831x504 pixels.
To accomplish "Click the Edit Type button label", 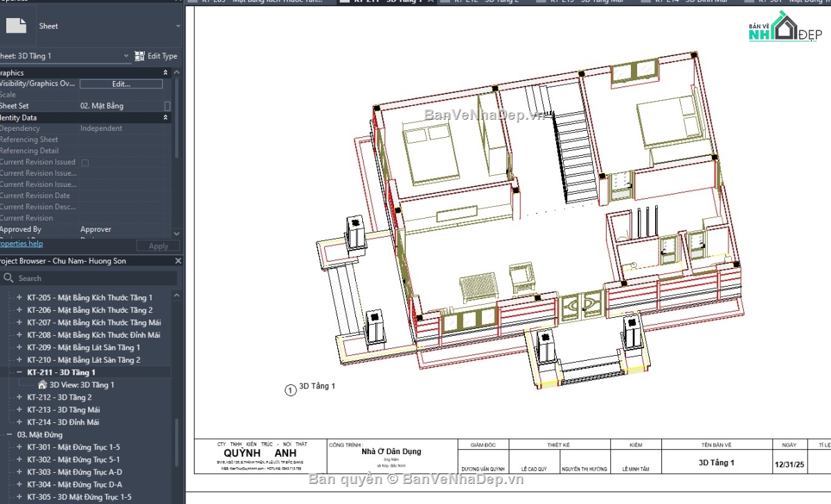I will pos(162,56).
